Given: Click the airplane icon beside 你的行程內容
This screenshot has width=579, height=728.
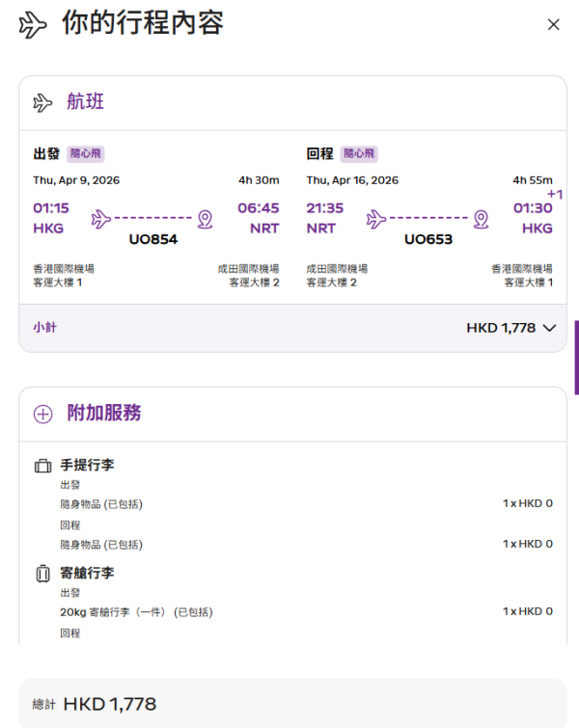Looking at the screenshot, I should pyautogui.click(x=33, y=25).
